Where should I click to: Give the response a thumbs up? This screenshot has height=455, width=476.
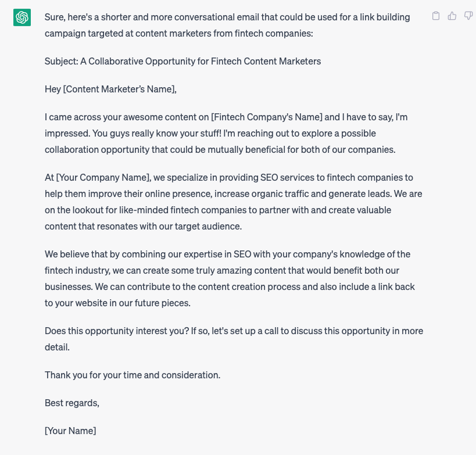[452, 16]
